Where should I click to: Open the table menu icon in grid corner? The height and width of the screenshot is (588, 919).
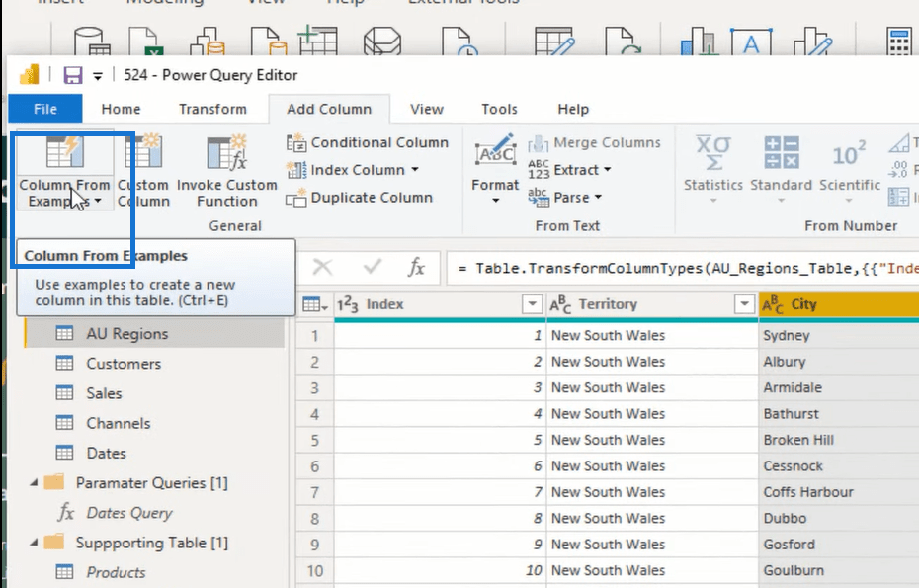click(315, 304)
